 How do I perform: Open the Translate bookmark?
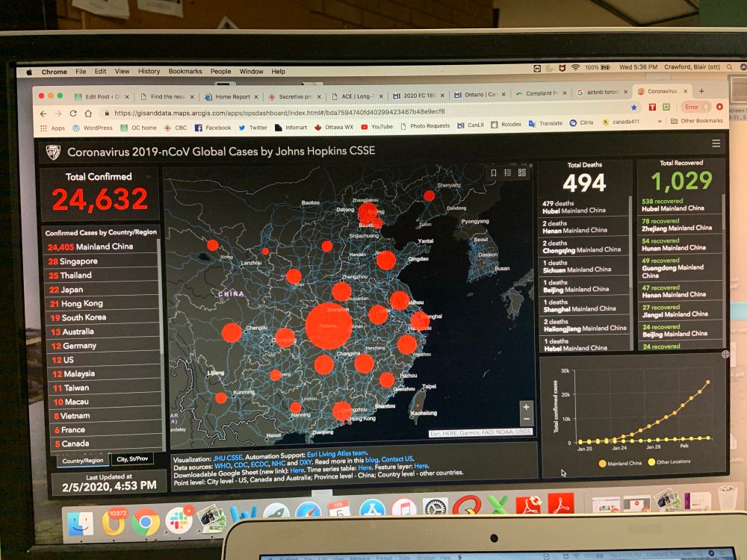click(x=545, y=123)
